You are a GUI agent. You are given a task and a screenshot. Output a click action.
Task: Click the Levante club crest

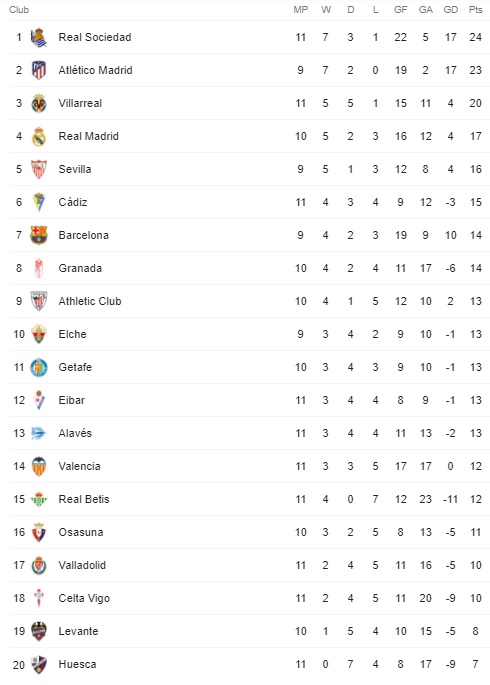(x=38, y=631)
